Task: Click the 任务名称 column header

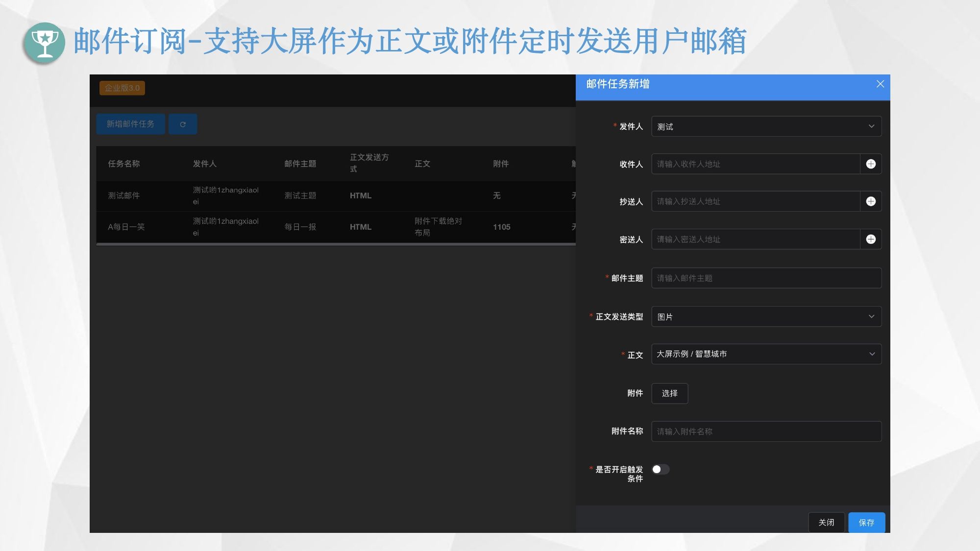Action: click(x=124, y=164)
